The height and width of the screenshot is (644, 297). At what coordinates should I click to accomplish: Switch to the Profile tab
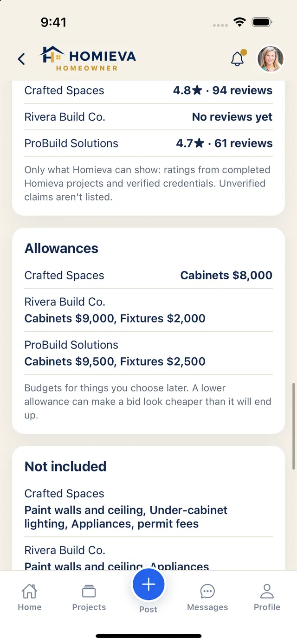click(267, 598)
